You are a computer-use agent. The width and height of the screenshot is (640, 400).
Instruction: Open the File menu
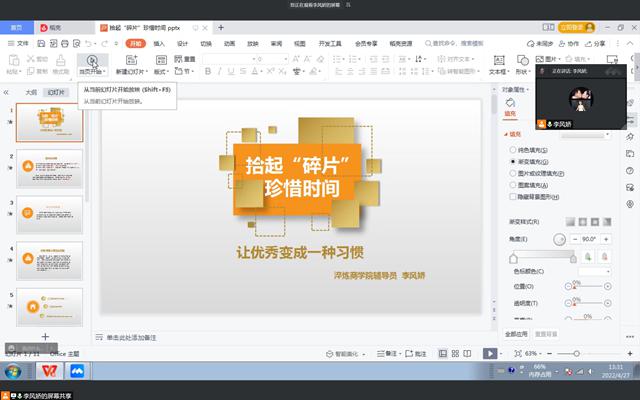click(18, 43)
